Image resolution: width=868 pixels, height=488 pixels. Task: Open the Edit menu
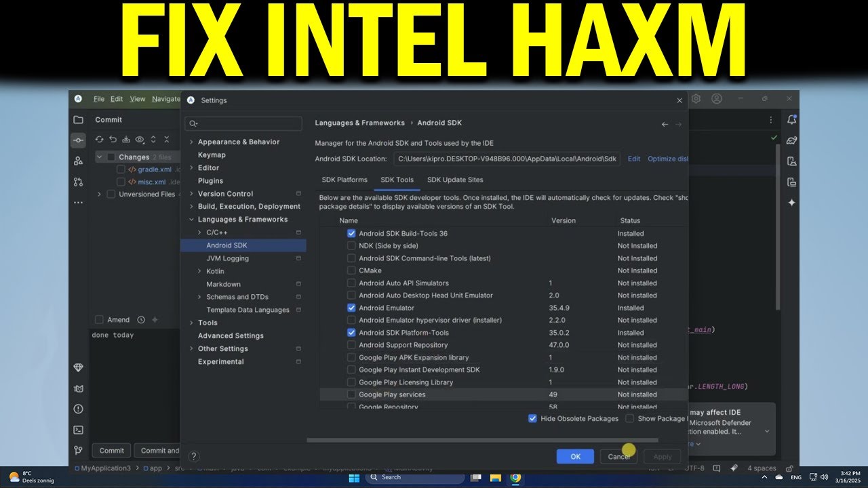tap(117, 99)
